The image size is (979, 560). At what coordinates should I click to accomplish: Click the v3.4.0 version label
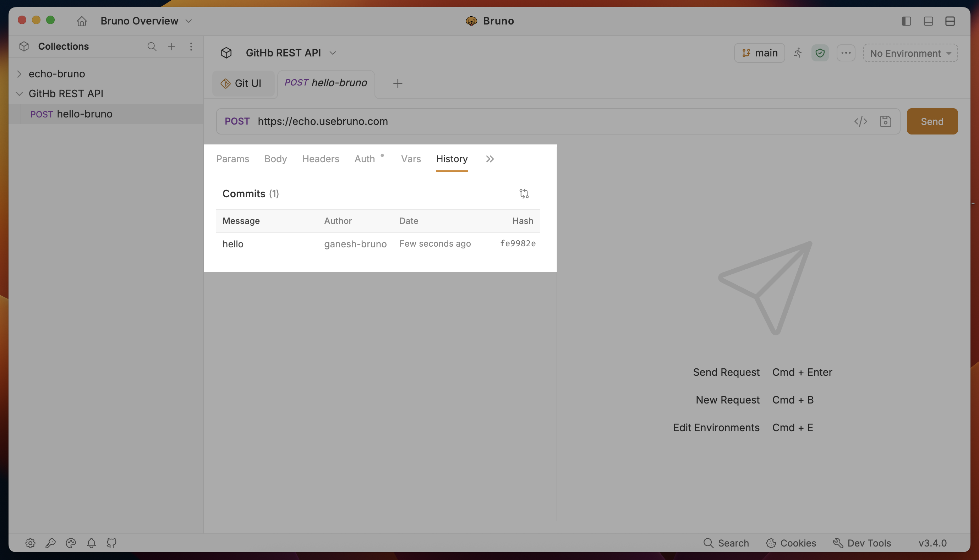(932, 543)
